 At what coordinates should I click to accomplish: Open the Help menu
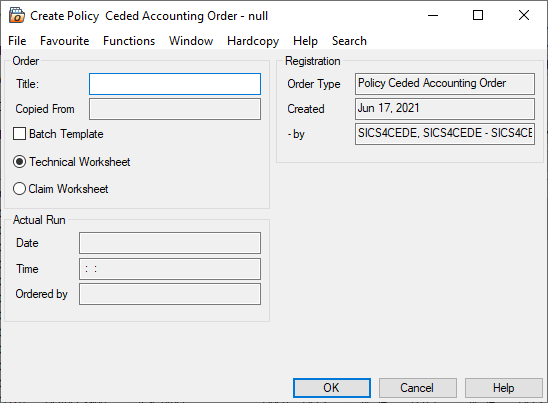[x=305, y=41]
